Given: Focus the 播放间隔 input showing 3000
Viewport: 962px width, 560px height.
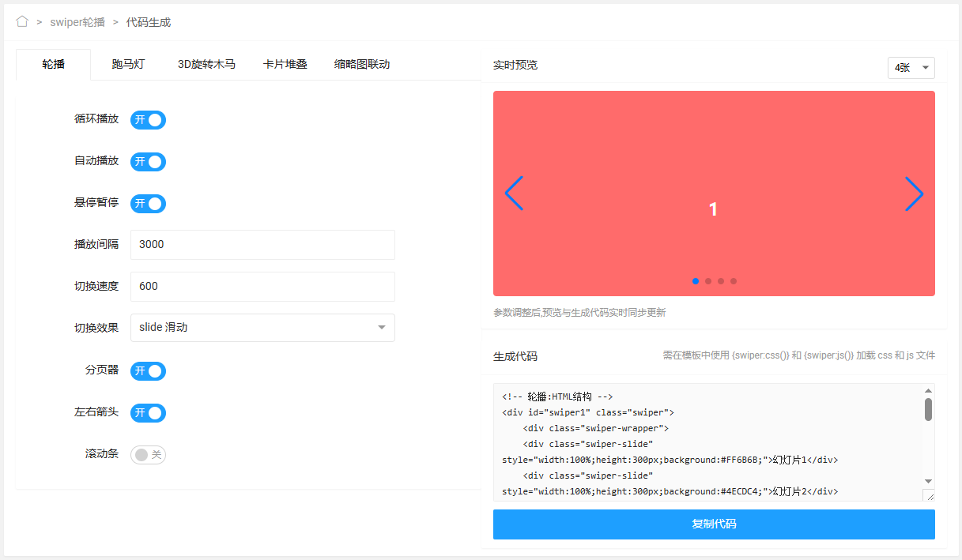Looking at the screenshot, I should (262, 245).
